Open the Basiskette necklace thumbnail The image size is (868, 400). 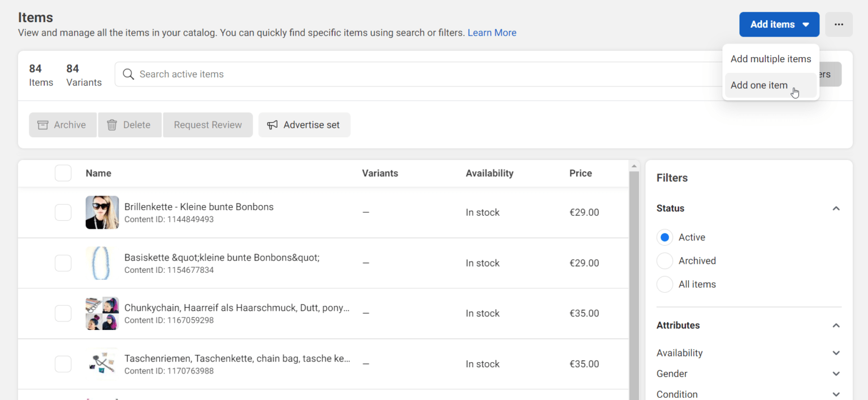coord(102,263)
